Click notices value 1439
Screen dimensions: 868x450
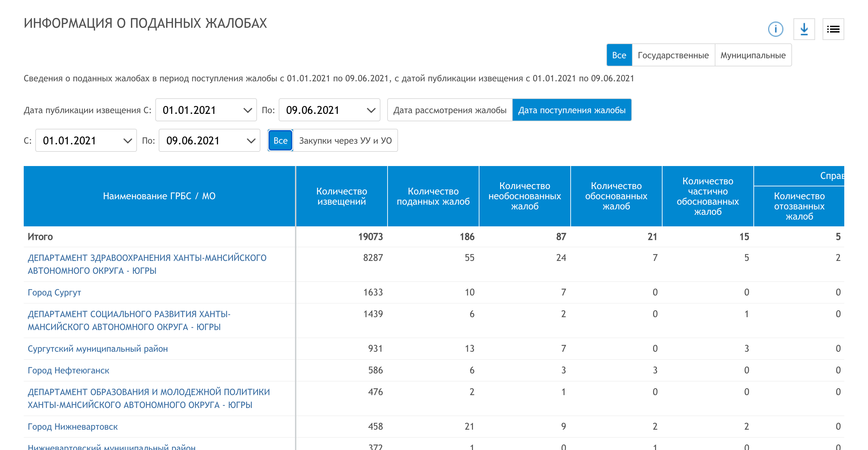(373, 314)
